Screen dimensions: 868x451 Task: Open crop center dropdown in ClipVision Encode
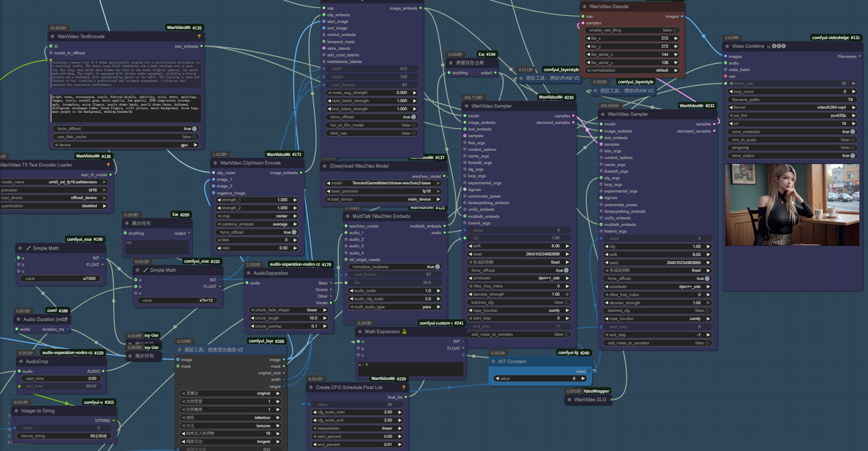tap(257, 216)
